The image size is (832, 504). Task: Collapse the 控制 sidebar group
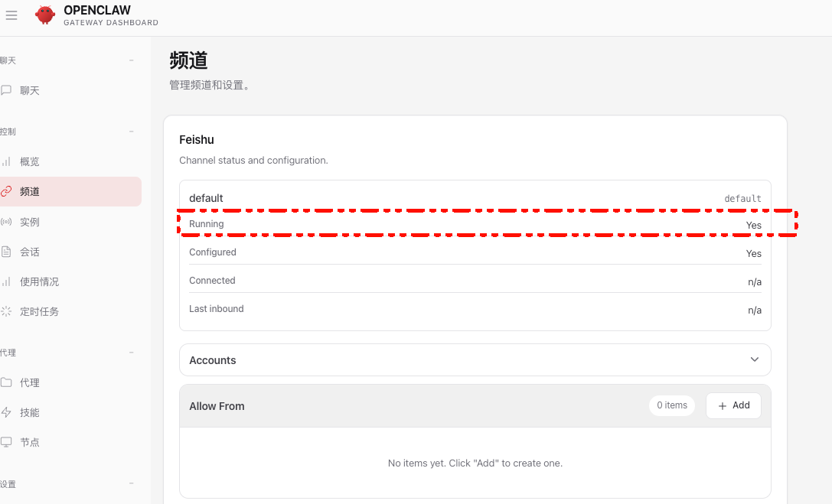[130, 131]
